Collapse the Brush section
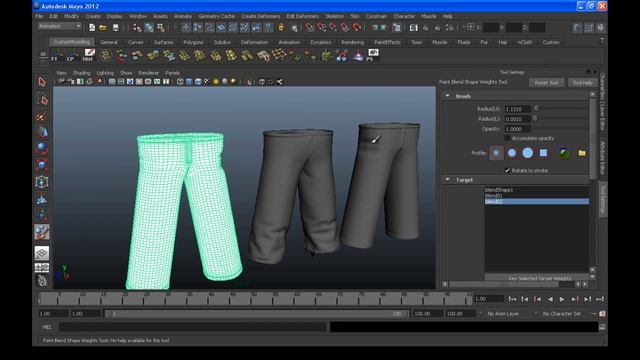This screenshot has height=360, width=640. (448, 96)
